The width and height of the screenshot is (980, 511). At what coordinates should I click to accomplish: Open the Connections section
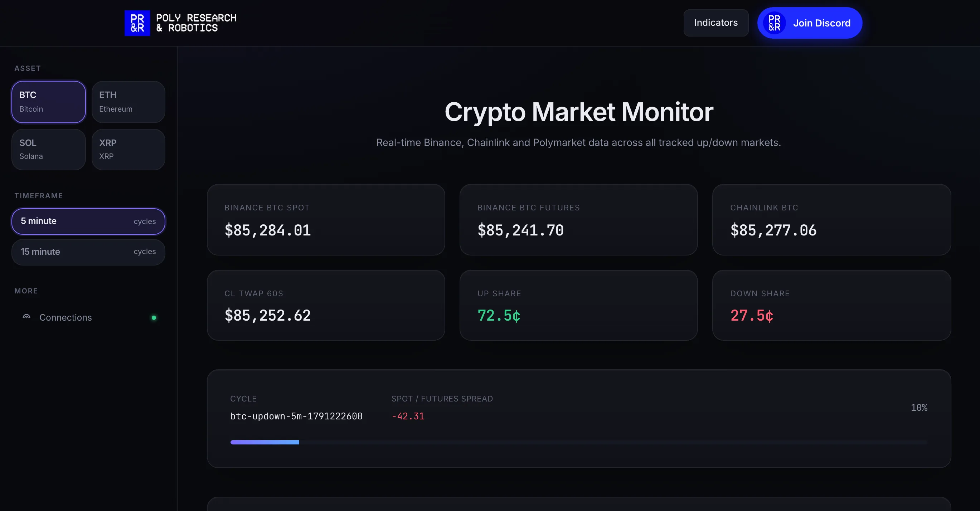tap(88, 317)
